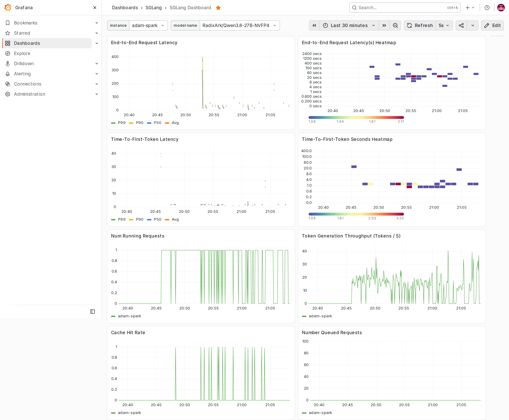Click the Administration gear icon
This screenshot has width=509, height=420.
(x=8, y=94)
